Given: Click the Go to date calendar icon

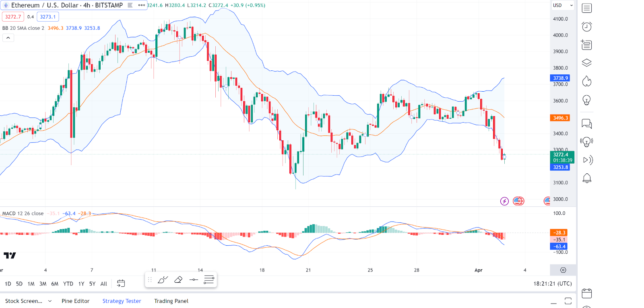Looking at the screenshot, I should [121, 283].
